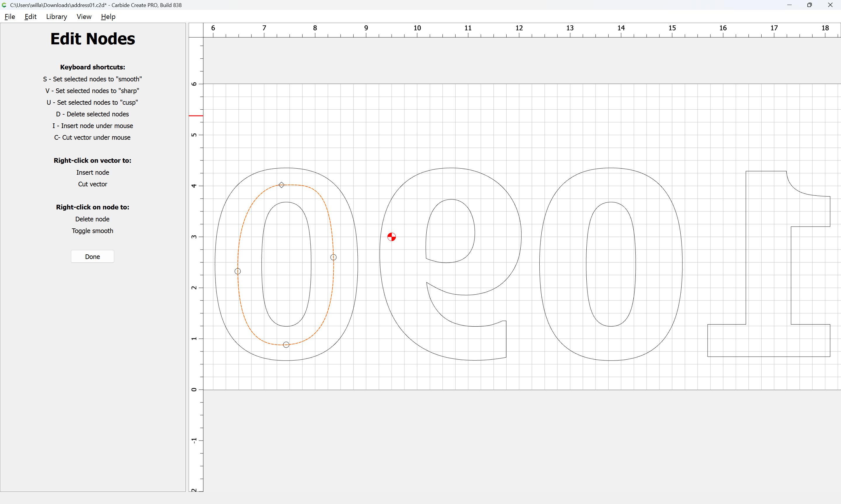
Task: Open the View menu
Action: click(x=84, y=17)
